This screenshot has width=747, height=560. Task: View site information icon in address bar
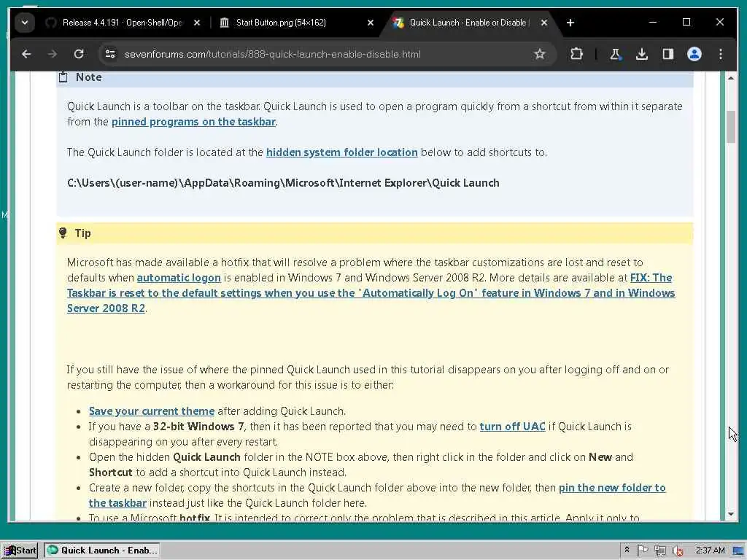pyautogui.click(x=111, y=54)
